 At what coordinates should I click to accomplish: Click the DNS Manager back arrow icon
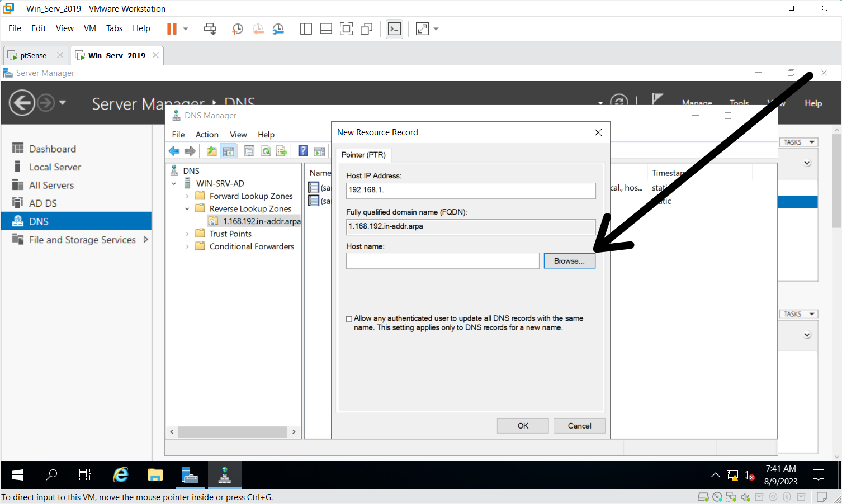click(174, 151)
